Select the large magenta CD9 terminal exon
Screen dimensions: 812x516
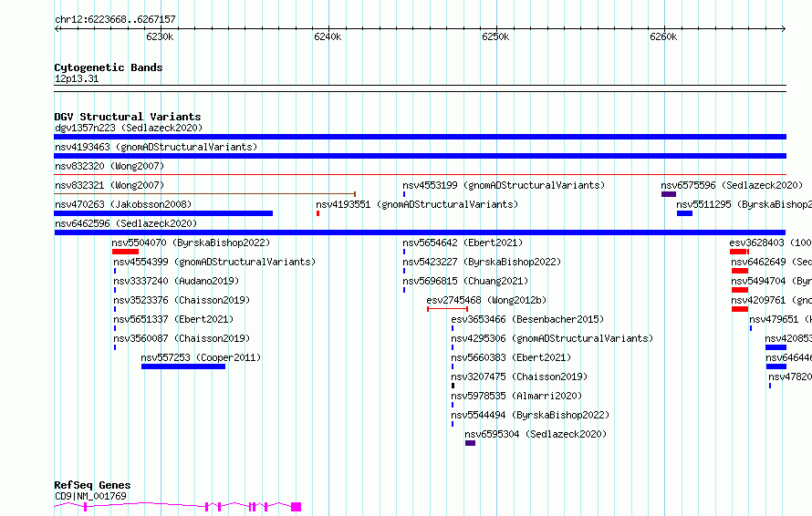pyautogui.click(x=297, y=507)
